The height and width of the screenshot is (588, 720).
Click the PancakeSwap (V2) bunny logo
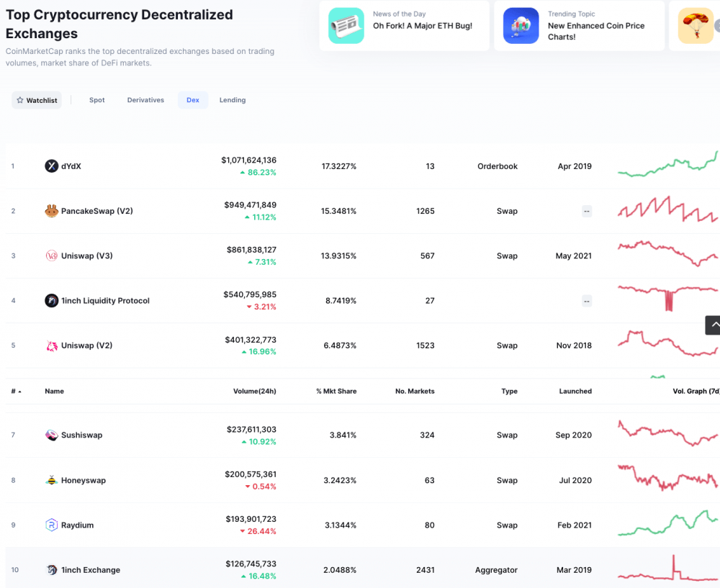(51, 211)
